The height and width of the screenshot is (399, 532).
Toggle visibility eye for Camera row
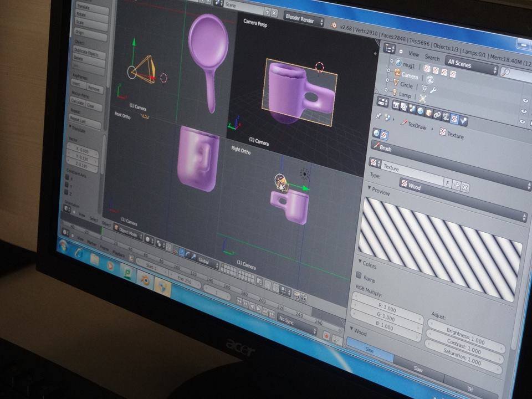[525, 101]
